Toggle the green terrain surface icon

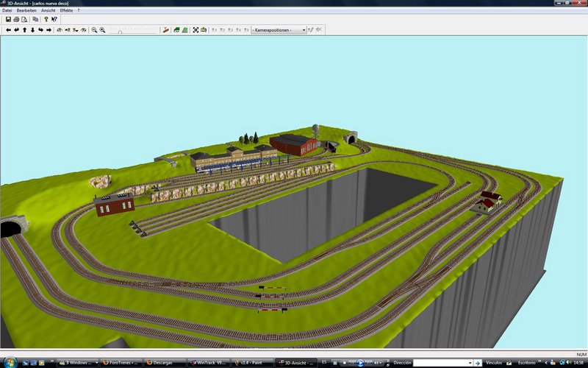185,30
